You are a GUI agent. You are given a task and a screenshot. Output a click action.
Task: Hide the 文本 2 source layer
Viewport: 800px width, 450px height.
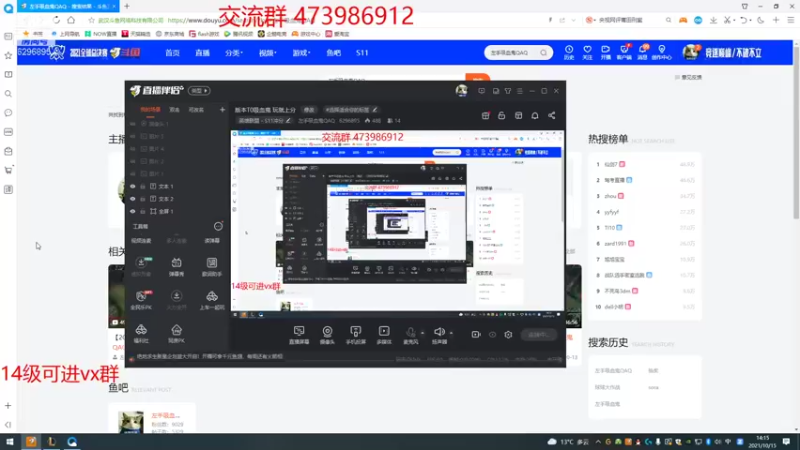[x=133, y=198]
